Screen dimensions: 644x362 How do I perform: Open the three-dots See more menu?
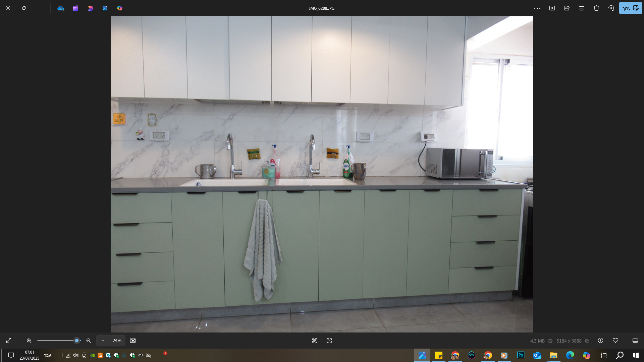tap(537, 8)
